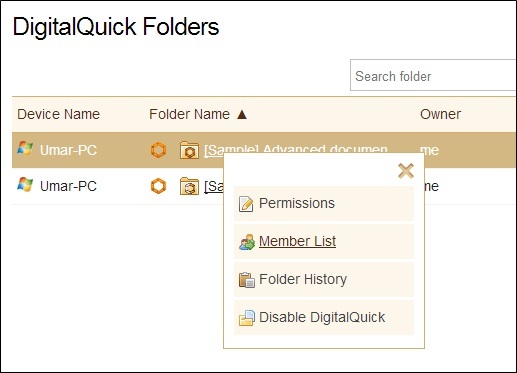Click the Member List people icon

tap(247, 242)
